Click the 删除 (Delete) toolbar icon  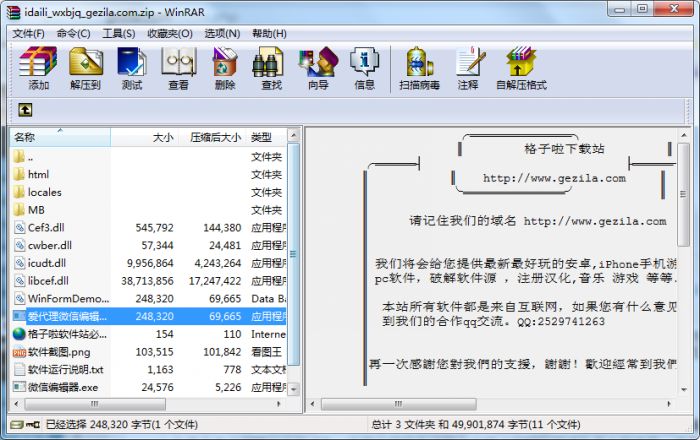tap(225, 62)
